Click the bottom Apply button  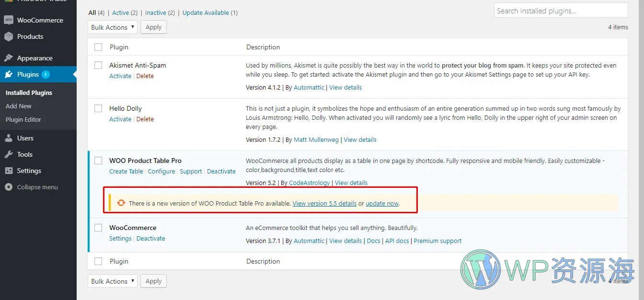tap(153, 281)
